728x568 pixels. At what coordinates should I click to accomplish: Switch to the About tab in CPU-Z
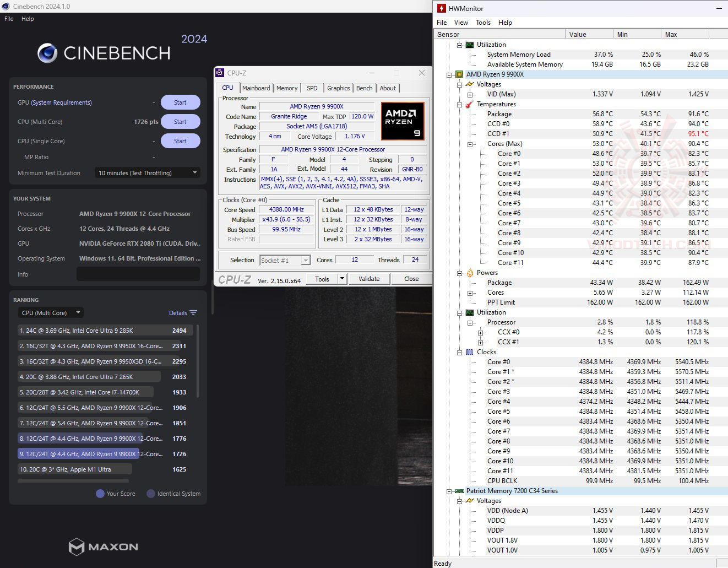[388, 88]
